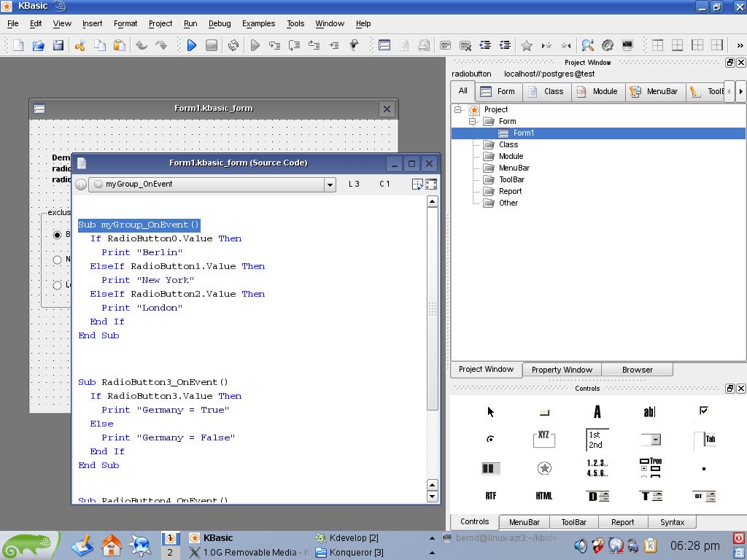The width and height of the screenshot is (747, 560).
Task: Open an existing project using the Open icon
Action: tap(38, 44)
